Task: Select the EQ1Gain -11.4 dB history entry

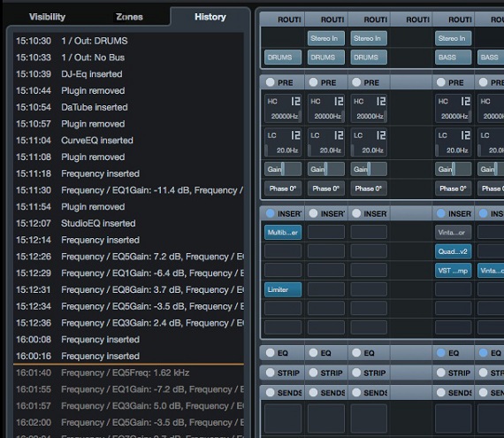Action: tap(128, 190)
